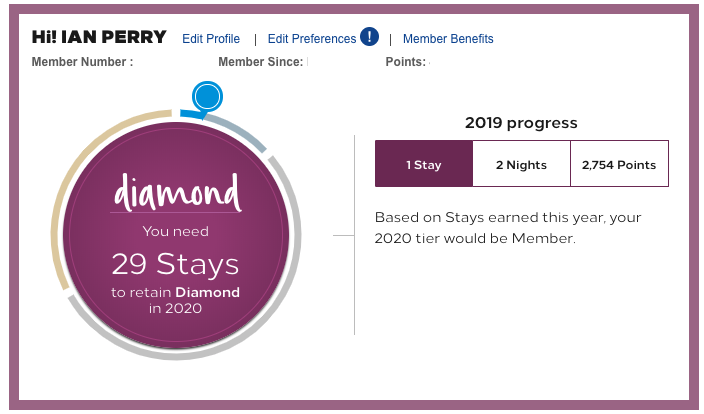
Task: Click the Member Since label
Action: (262, 62)
